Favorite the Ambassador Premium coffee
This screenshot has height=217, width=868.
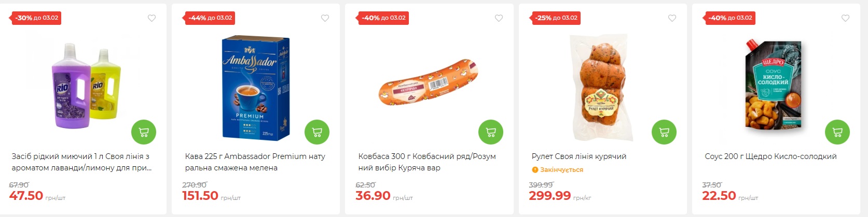point(325,18)
